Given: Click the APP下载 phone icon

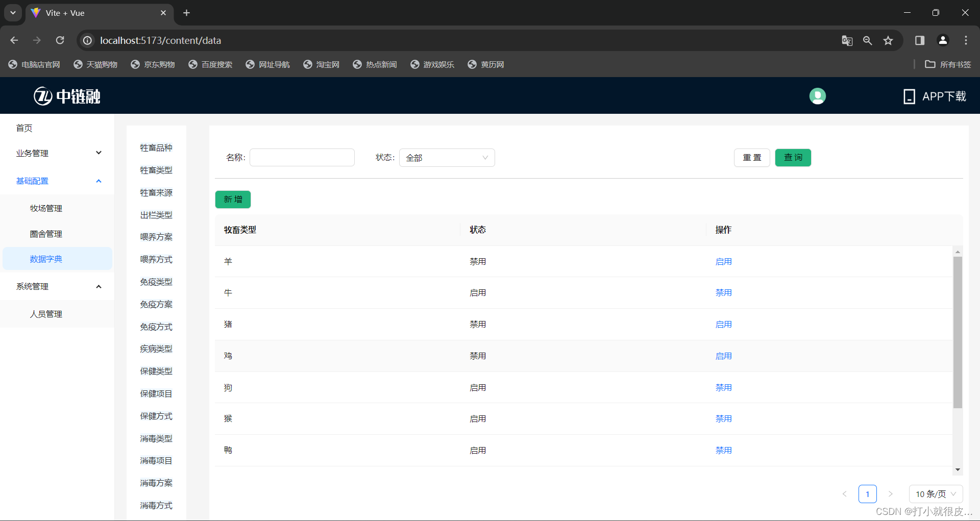Looking at the screenshot, I should pyautogui.click(x=910, y=95).
